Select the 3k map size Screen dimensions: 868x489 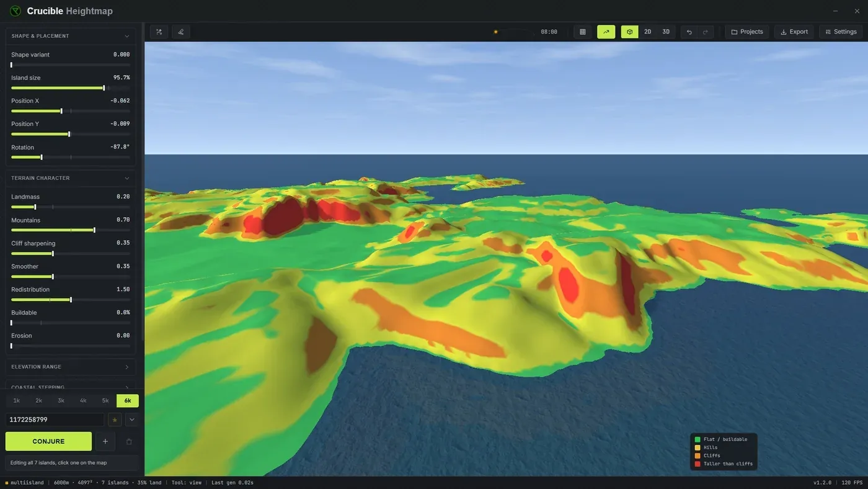click(61, 401)
